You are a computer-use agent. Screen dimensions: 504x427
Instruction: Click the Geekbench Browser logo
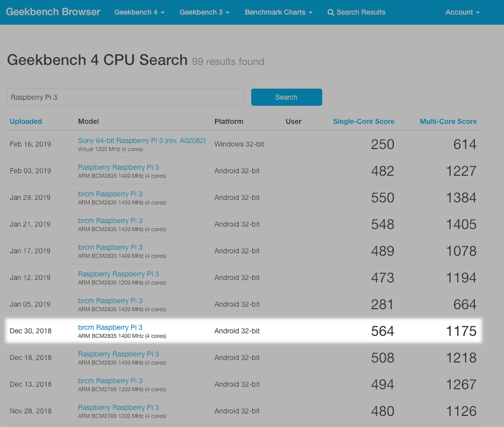[x=53, y=12]
